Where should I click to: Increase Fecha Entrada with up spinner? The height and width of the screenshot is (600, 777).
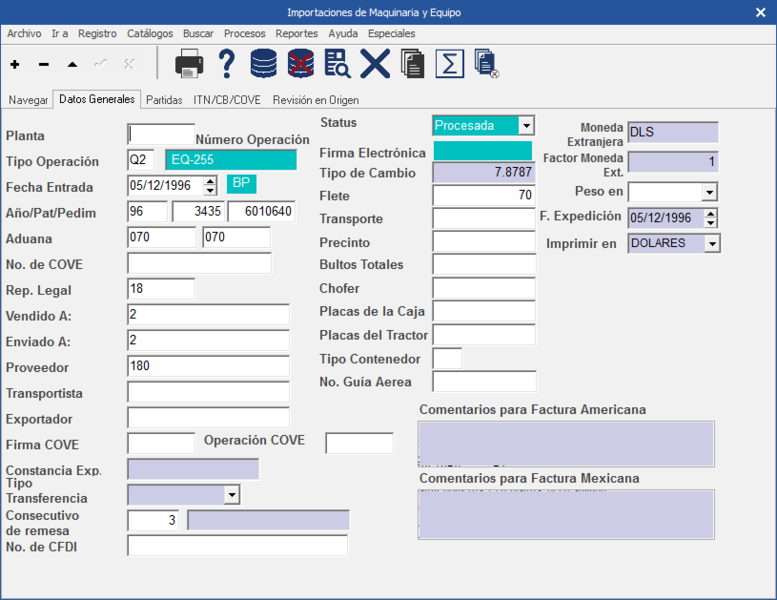[x=210, y=181]
